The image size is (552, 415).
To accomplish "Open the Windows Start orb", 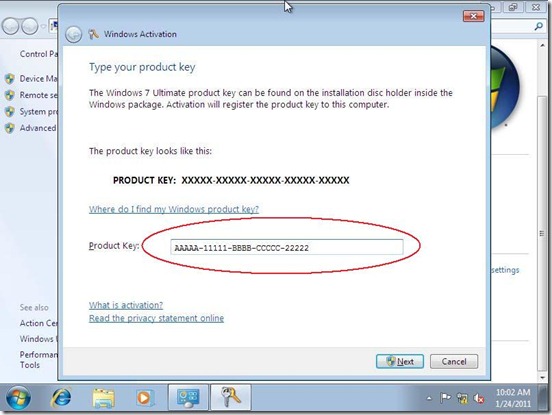I will [18, 397].
